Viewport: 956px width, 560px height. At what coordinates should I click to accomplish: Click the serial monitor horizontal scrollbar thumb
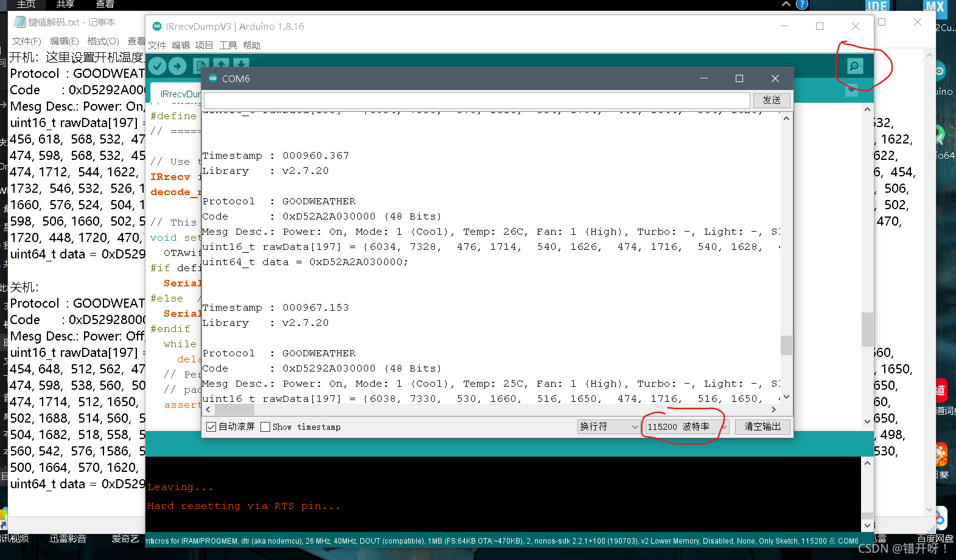(234, 410)
